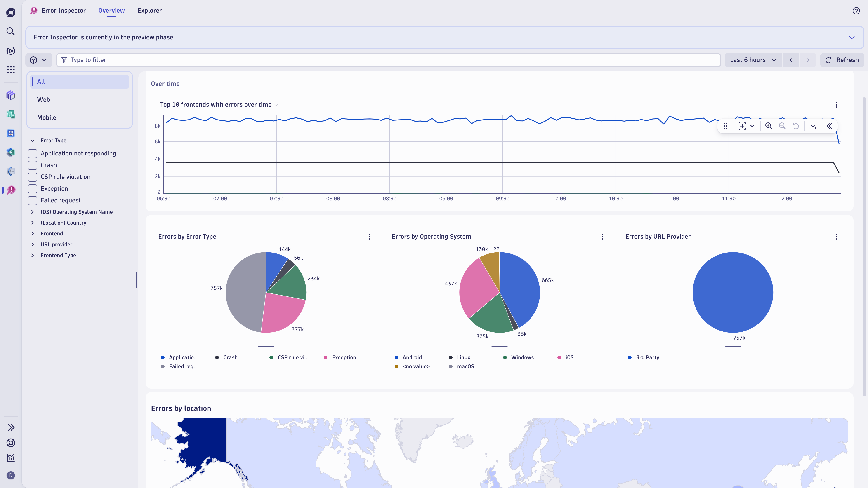Expand the preview phase notification banner
Image resolution: width=868 pixels, height=488 pixels.
click(851, 37)
